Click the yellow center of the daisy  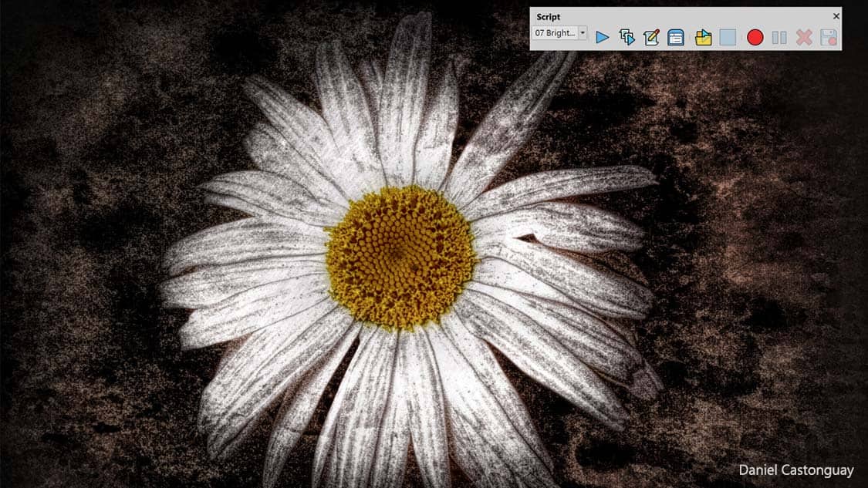(x=400, y=257)
